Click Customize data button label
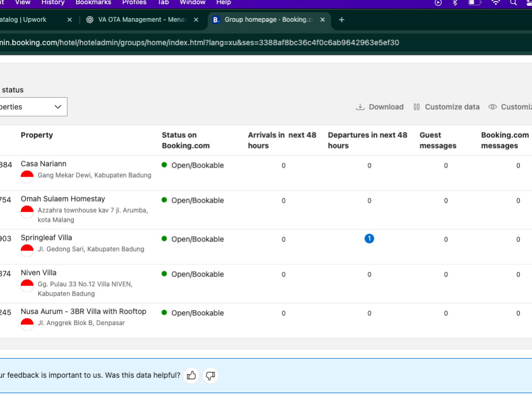Screen dimensions: 532x399 click(x=452, y=107)
